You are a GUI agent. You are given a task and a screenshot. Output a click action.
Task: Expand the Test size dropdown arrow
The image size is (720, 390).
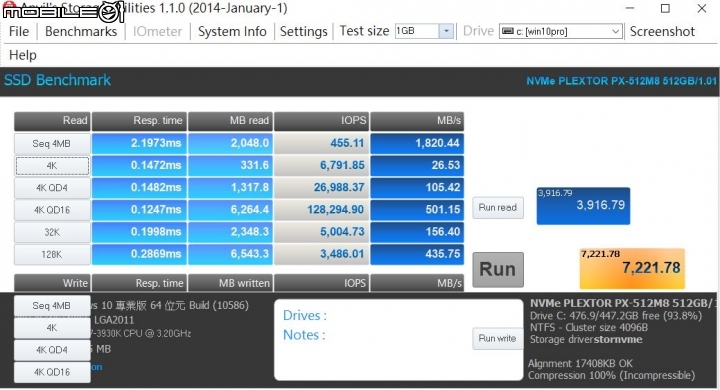pyautogui.click(x=446, y=31)
